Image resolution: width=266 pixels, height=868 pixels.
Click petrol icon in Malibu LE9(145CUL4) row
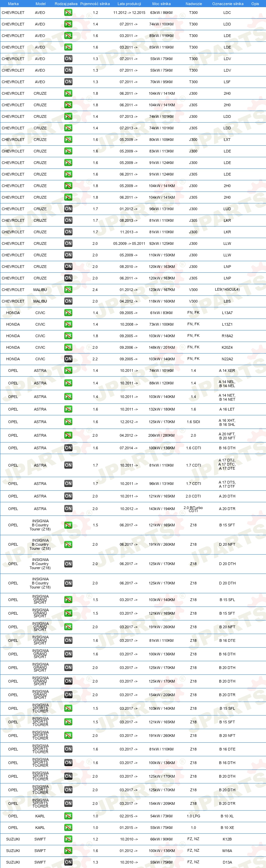tap(68, 290)
